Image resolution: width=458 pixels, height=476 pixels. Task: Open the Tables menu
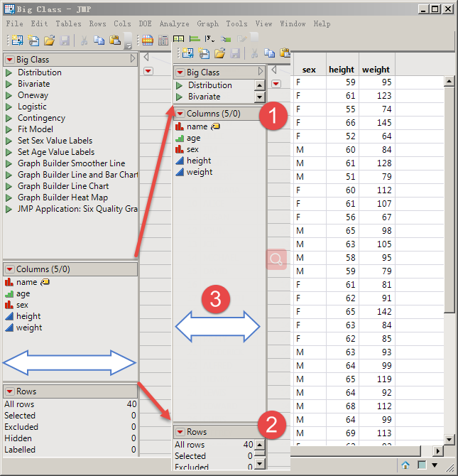[68, 23]
